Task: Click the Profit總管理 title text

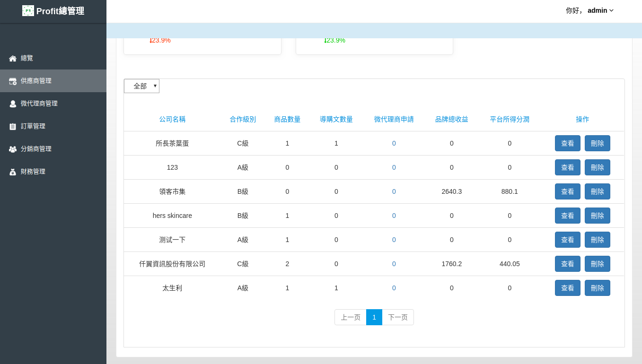Action: pyautogui.click(x=60, y=11)
